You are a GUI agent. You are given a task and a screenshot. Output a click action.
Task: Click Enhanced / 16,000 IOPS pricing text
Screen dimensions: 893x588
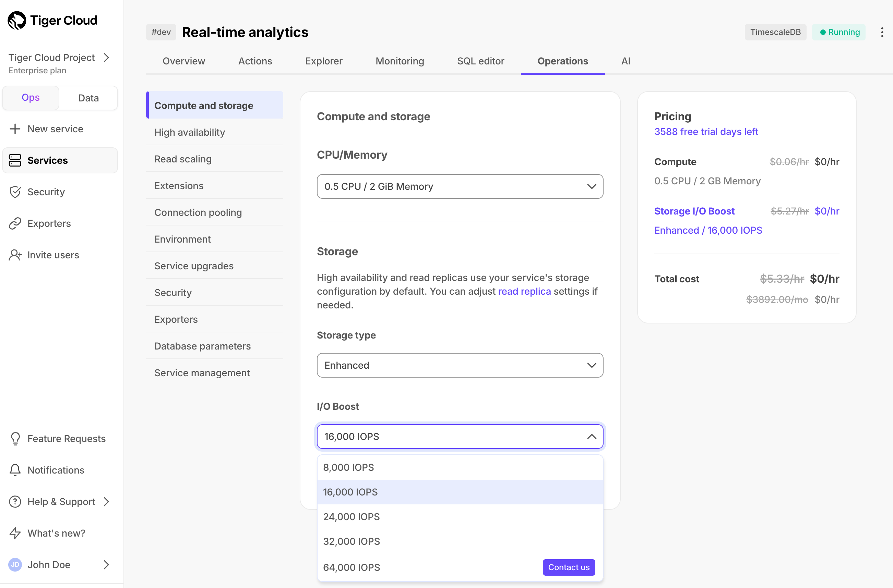pos(708,230)
